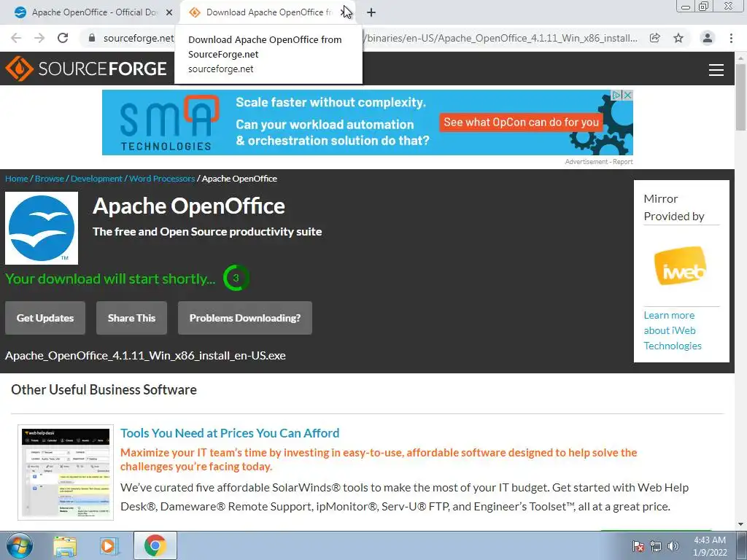
Task: Bookmark this page with star icon
Action: coord(678,38)
